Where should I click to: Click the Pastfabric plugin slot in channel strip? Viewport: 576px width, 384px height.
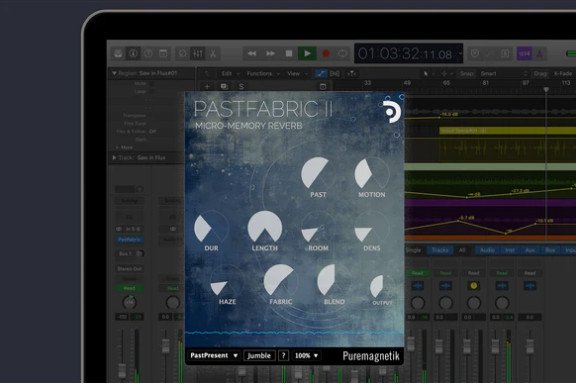click(x=129, y=240)
